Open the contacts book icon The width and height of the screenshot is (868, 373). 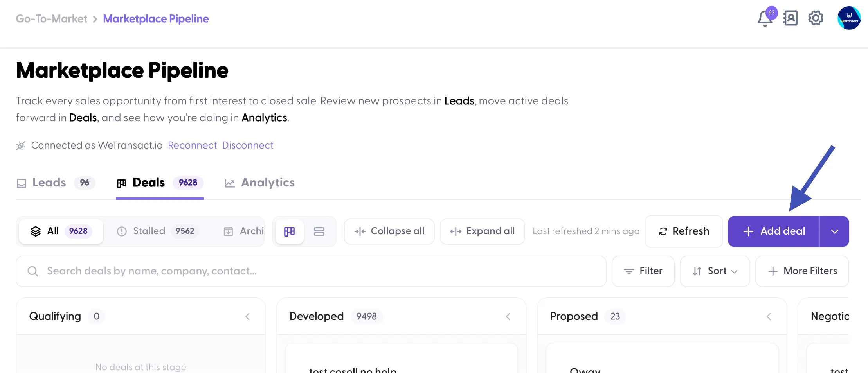(790, 18)
